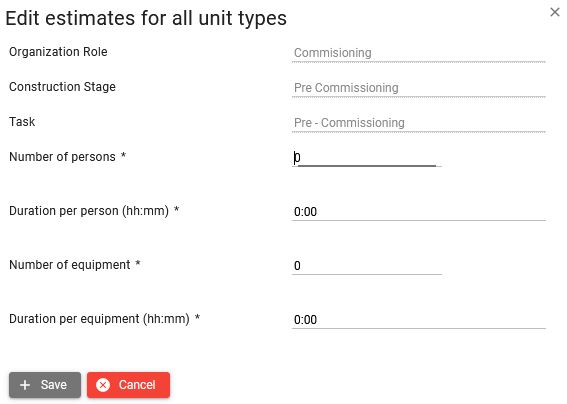The image size is (567, 404).
Task: Cancel editing the estimates
Action: point(128,385)
